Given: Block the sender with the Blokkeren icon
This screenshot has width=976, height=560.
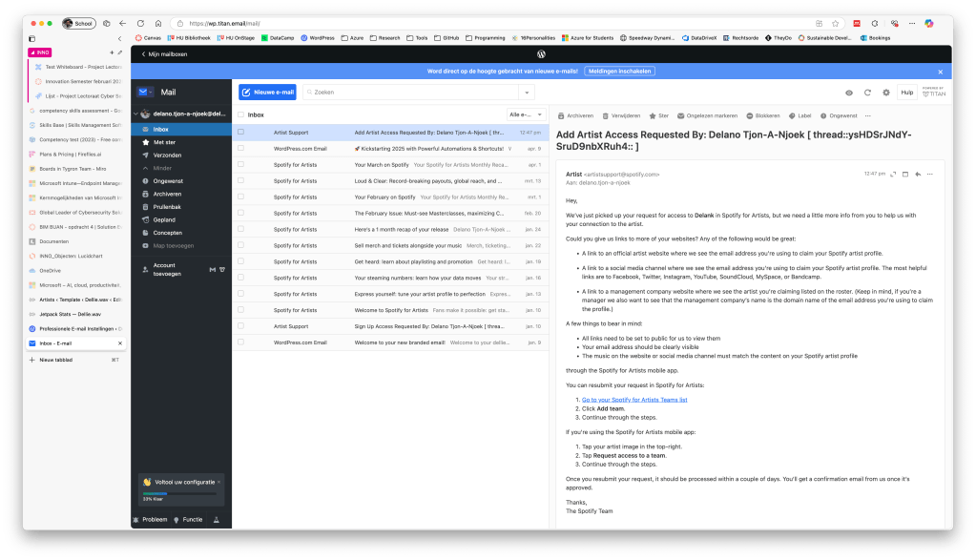Looking at the screenshot, I should [749, 115].
